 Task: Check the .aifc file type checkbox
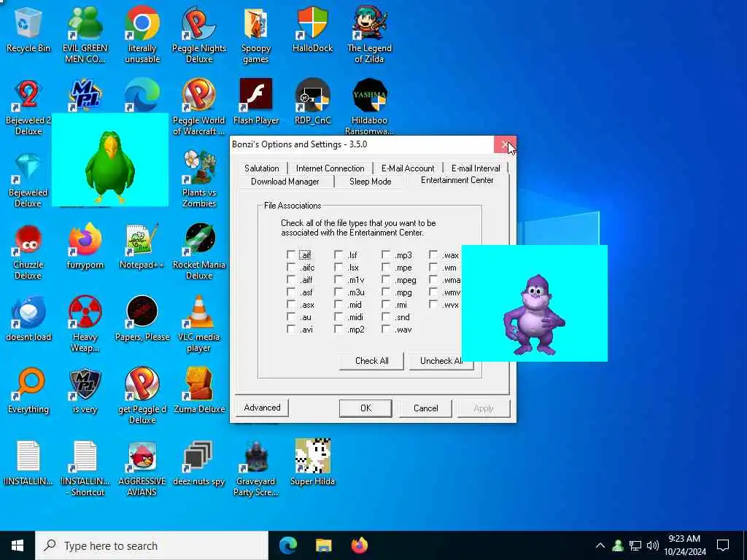tap(291, 267)
